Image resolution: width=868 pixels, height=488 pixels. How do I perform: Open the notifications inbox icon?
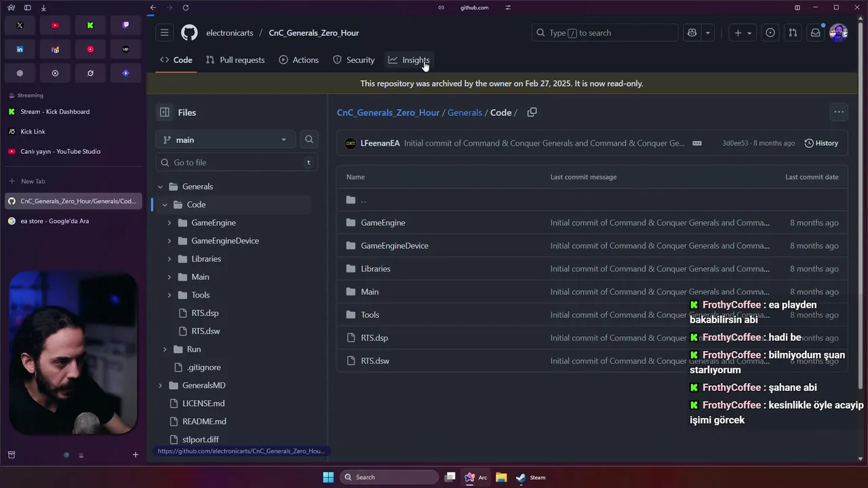815,33
